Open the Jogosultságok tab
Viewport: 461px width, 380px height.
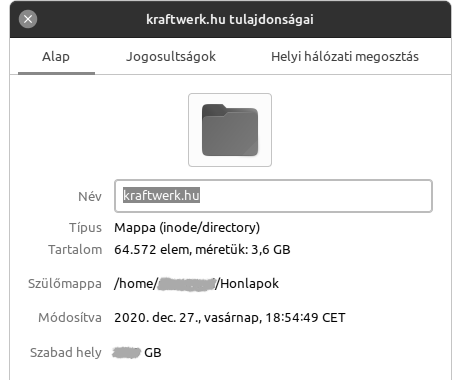(x=171, y=57)
